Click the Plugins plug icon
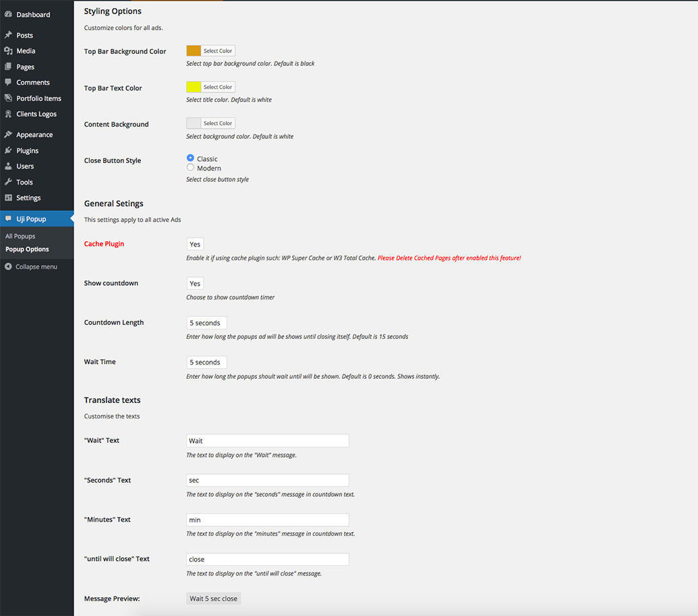Screen dimensions: 698x616 click(8, 150)
